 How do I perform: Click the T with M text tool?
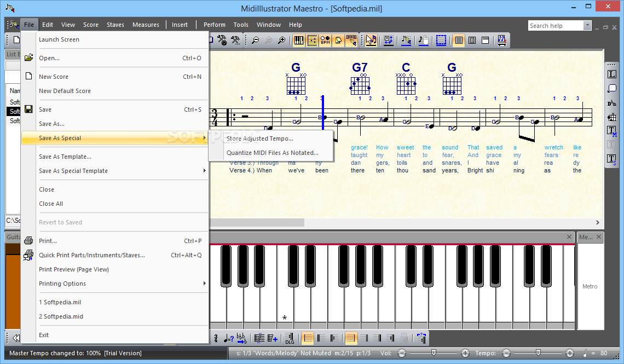611,131
